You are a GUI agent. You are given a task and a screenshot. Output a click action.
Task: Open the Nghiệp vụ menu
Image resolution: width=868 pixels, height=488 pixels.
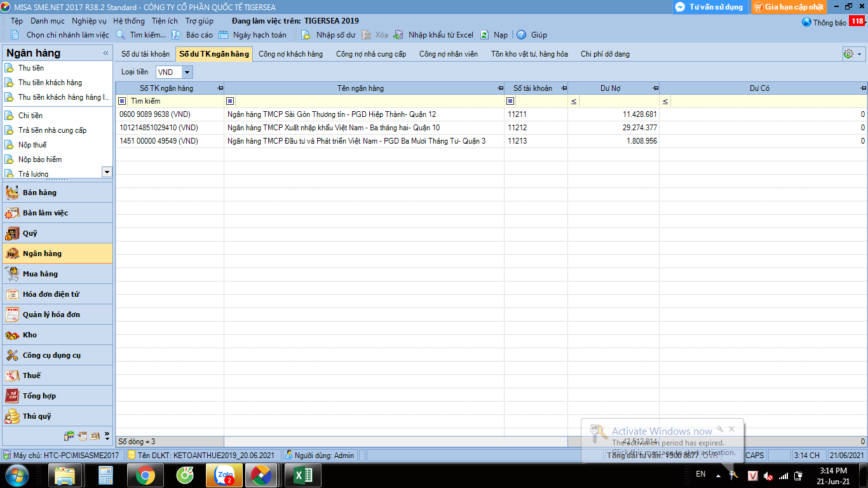click(x=89, y=21)
